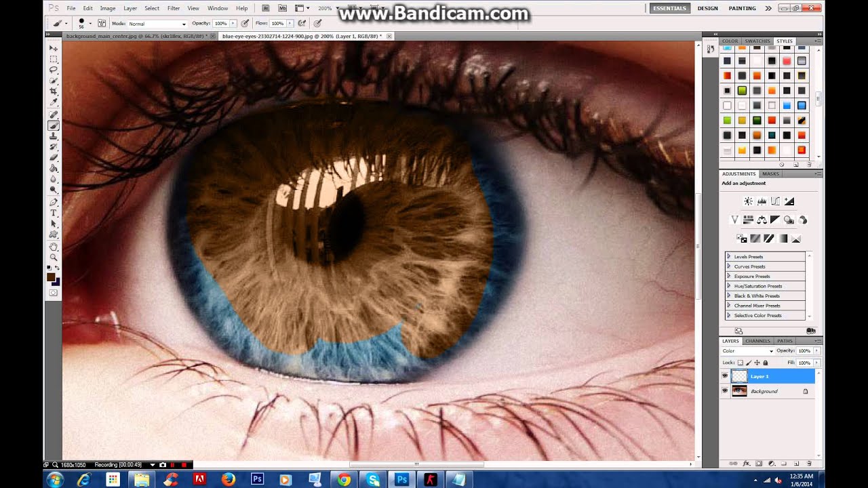Toggle Quick Mask mode
Screen dimensions: 868x488
[x=54, y=293]
